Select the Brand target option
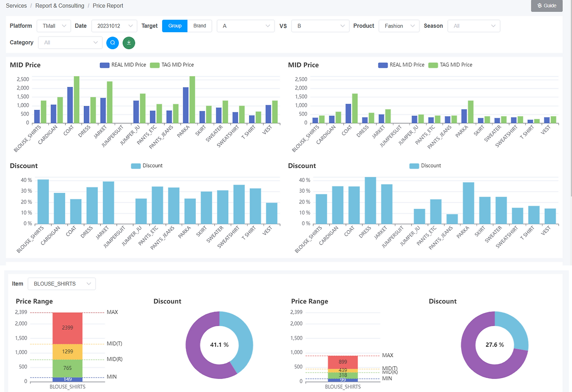This screenshot has width=572, height=392. point(200,26)
